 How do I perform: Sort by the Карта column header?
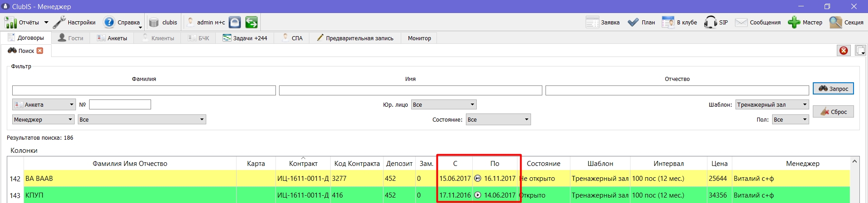click(256, 164)
